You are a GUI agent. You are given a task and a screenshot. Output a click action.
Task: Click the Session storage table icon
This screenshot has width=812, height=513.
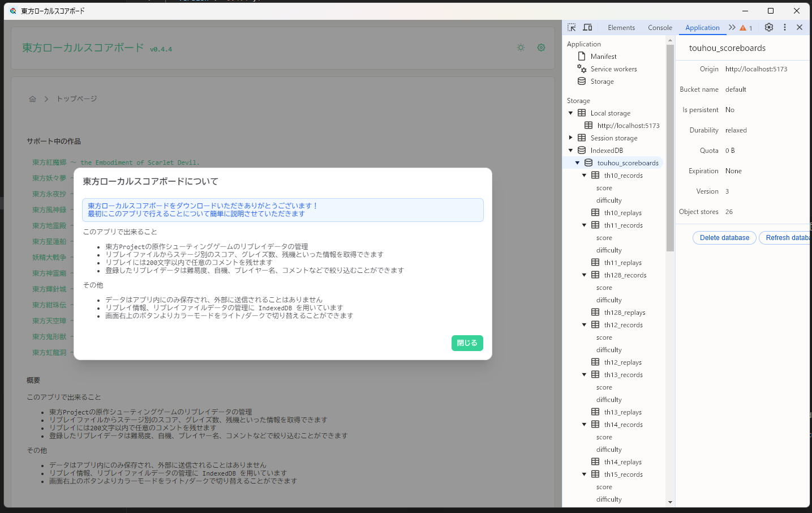click(582, 138)
